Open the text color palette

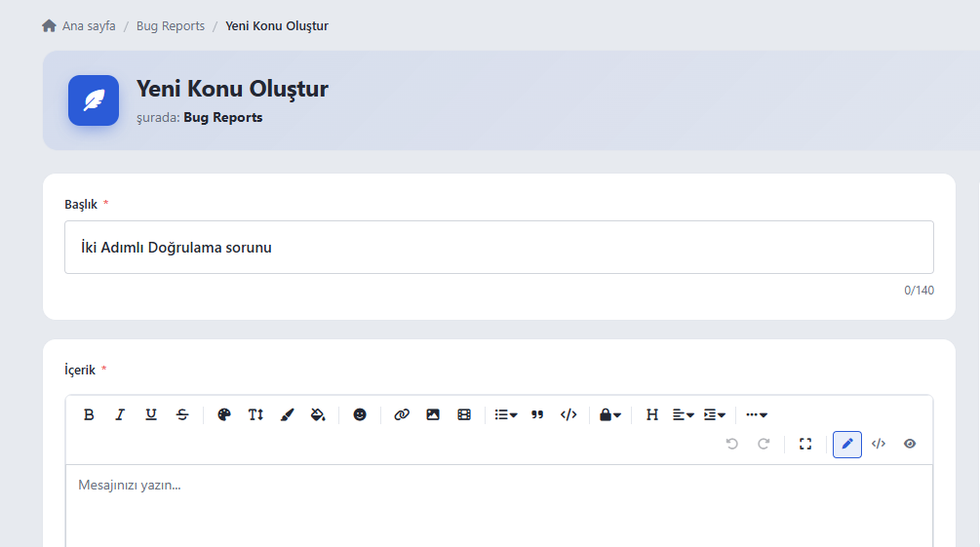[223, 414]
